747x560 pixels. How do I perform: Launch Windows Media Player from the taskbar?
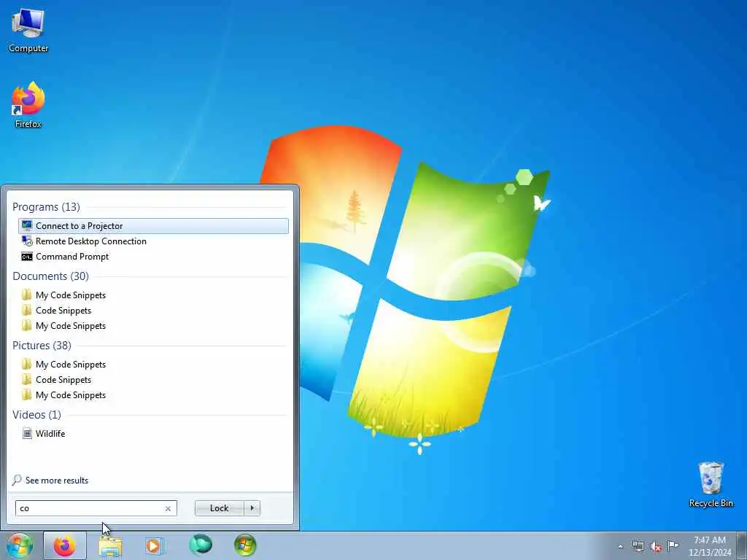(154, 545)
